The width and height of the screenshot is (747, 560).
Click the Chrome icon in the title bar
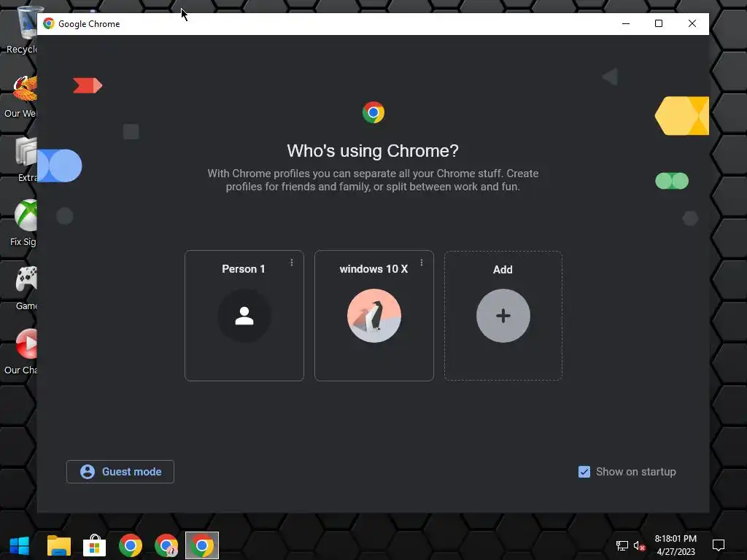tap(49, 24)
